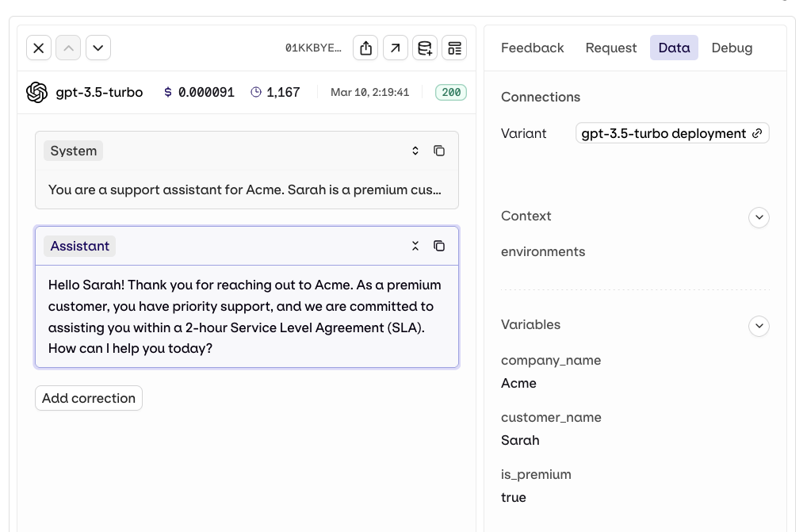Click the environments label
807x532 pixels.
[543, 251]
